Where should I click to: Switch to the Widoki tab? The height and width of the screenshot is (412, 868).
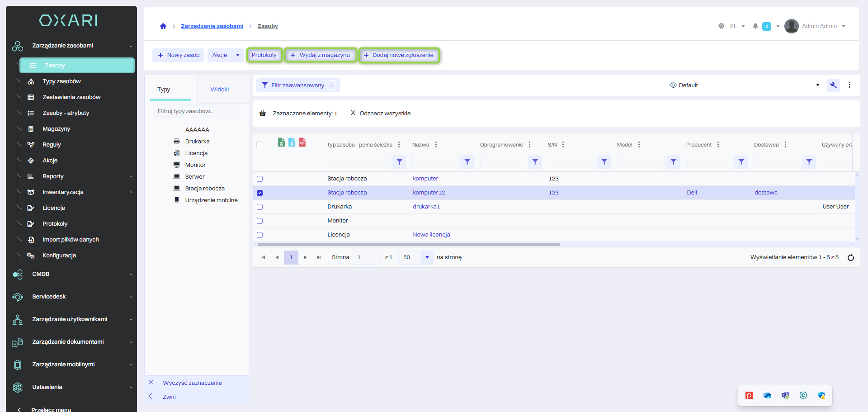click(x=220, y=90)
